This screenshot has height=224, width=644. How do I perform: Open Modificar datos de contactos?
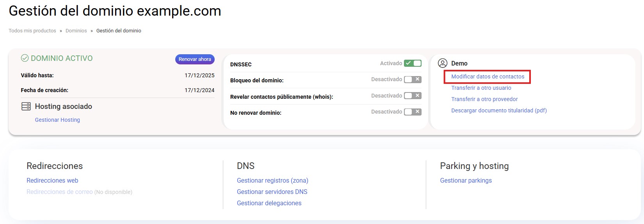487,77
